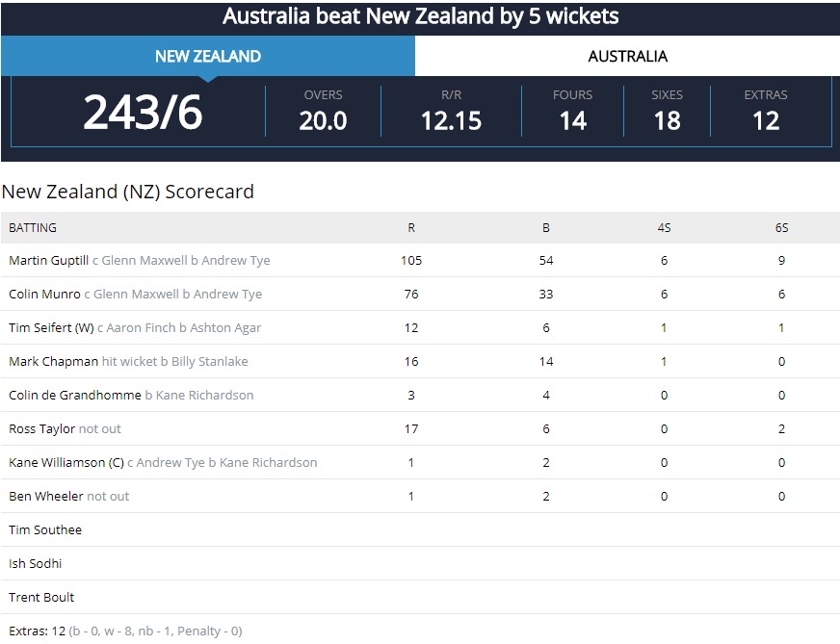Select Tim Southee in batting list
Screen dimensions: 840x644
[45, 530]
